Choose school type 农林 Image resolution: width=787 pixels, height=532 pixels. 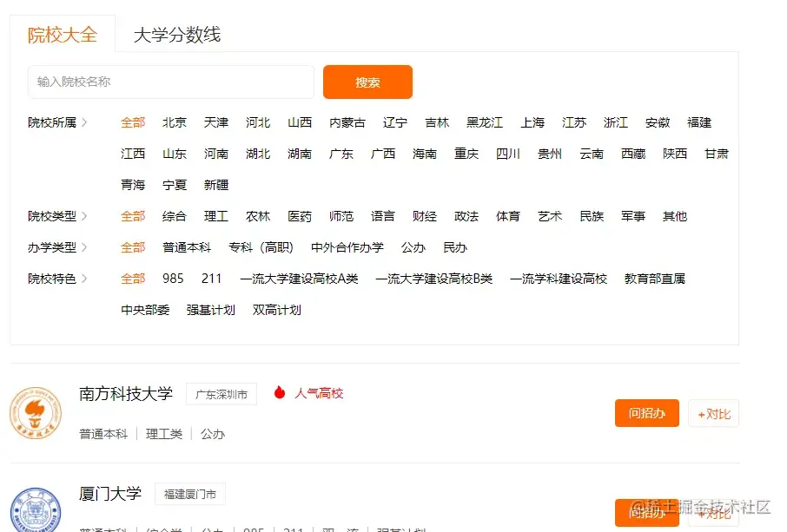(257, 216)
